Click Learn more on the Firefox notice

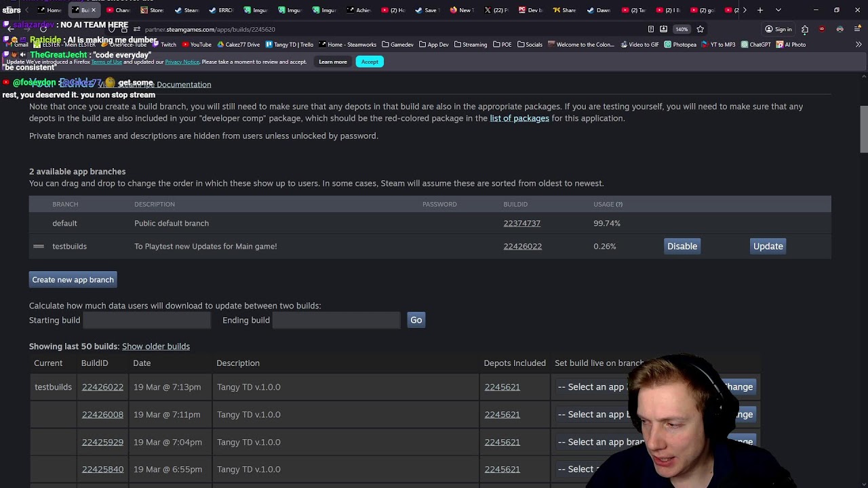coord(333,62)
